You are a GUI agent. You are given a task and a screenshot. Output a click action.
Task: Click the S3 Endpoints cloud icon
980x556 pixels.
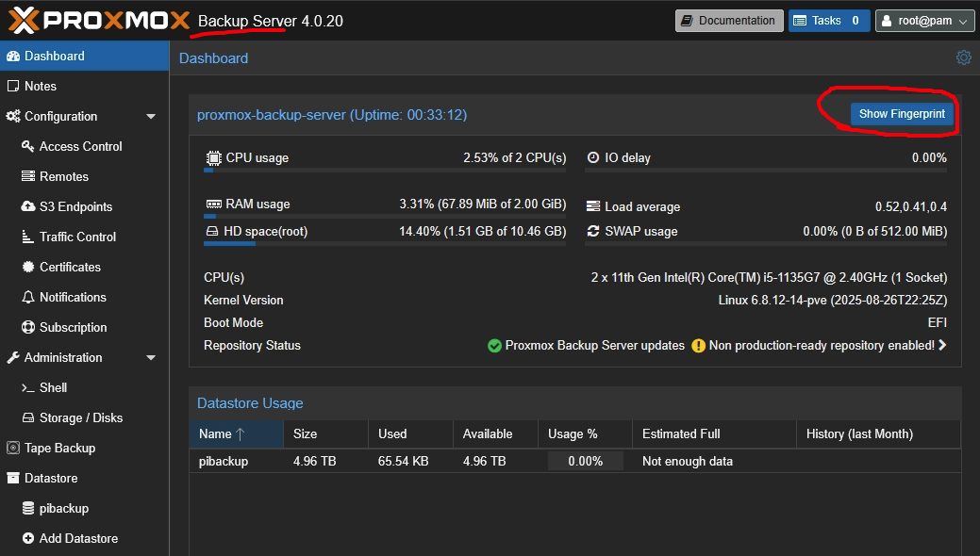(28, 206)
